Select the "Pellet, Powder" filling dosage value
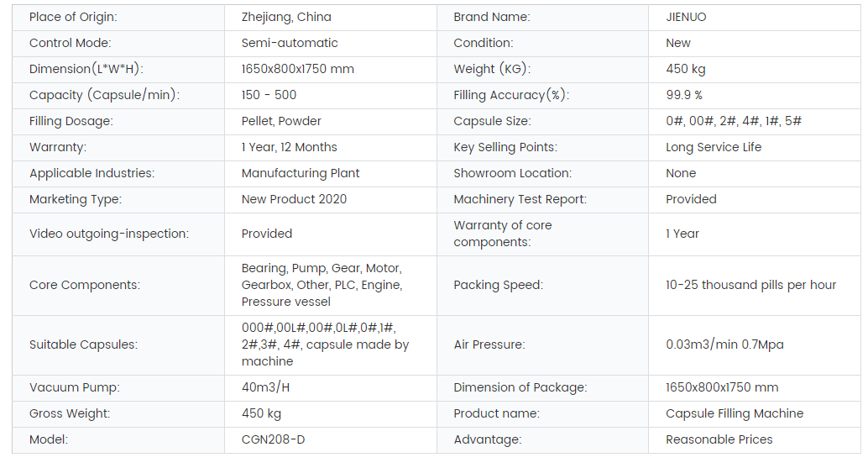Screen dimensions: 868x468 coord(281,121)
